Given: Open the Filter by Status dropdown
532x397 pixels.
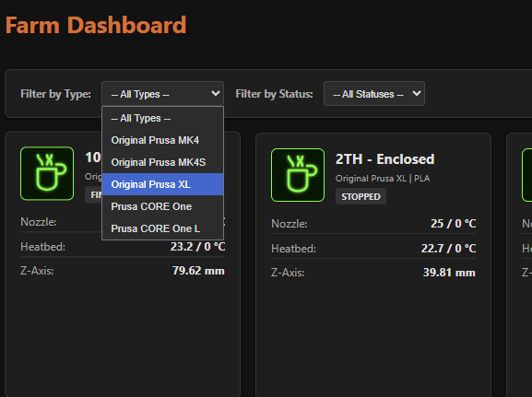Looking at the screenshot, I should coord(374,94).
